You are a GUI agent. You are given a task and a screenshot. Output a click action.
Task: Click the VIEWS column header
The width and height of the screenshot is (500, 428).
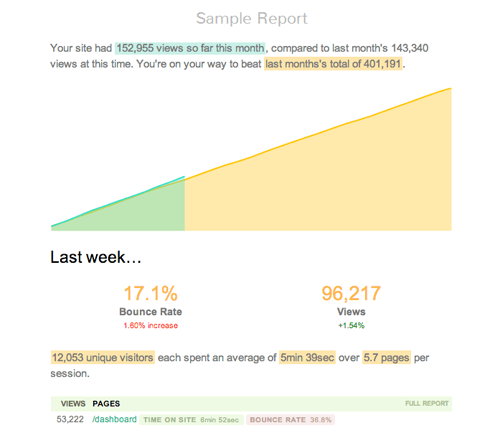coord(73,404)
